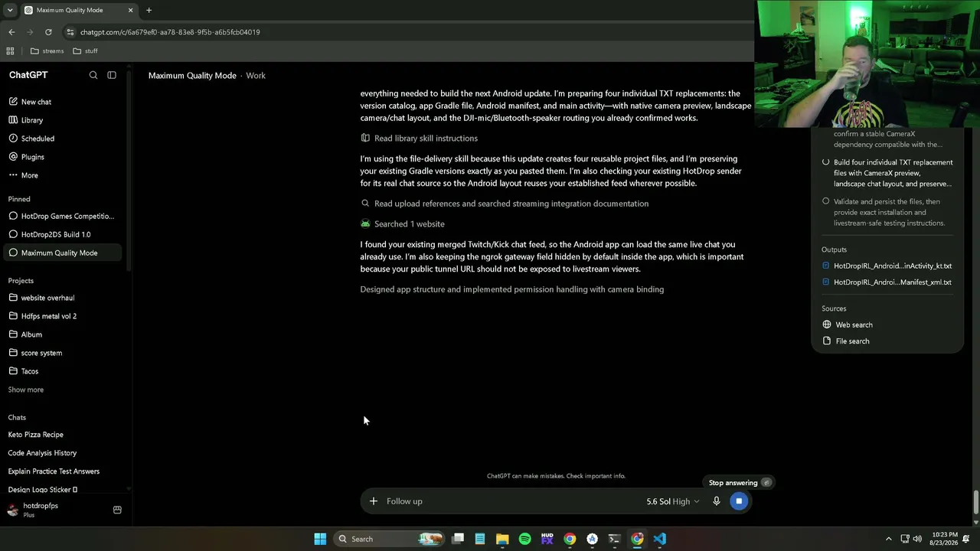
Task: Expand the Searched 1 website step
Action: [x=403, y=224]
